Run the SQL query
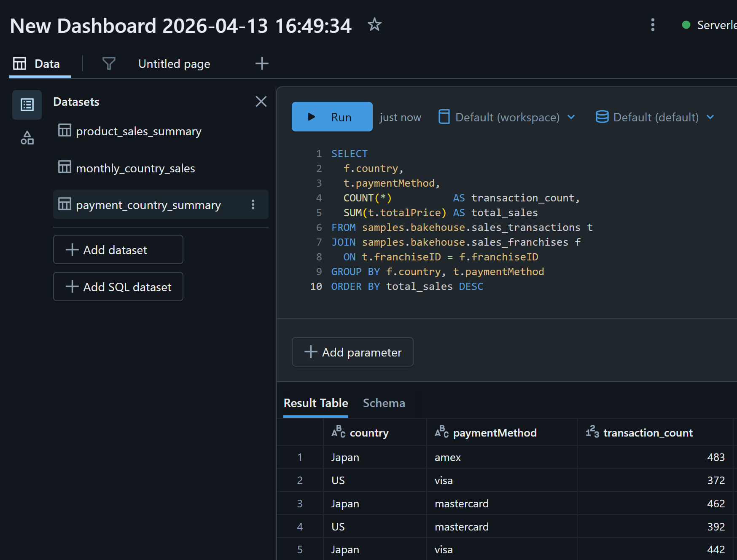The width and height of the screenshot is (737, 560). (x=332, y=117)
